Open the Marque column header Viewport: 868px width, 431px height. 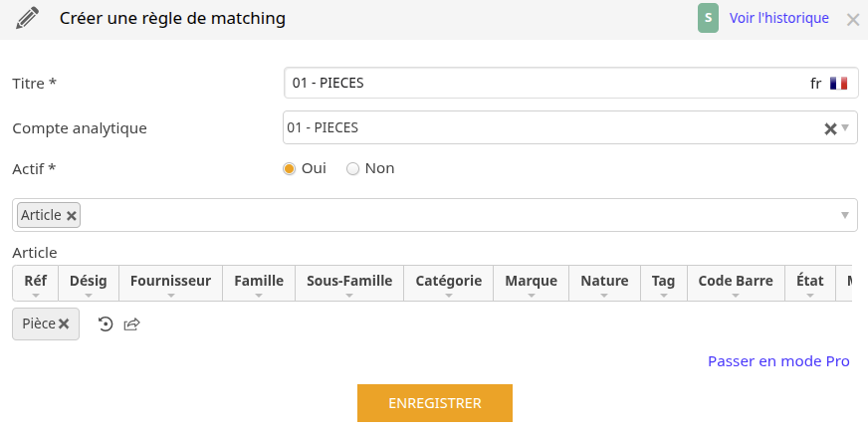(x=531, y=284)
